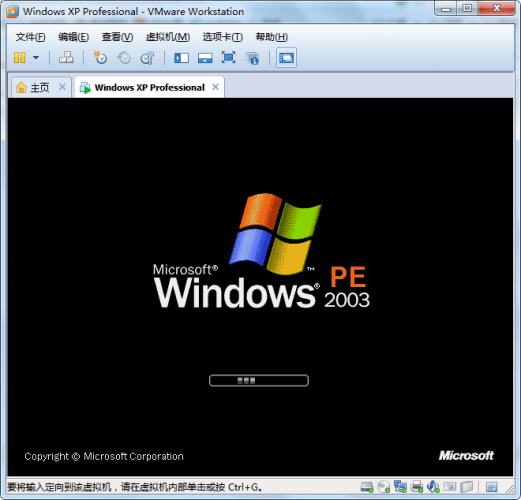Open the 选项卡(T) menu
Screen dimensions: 521x500
[x=223, y=37]
